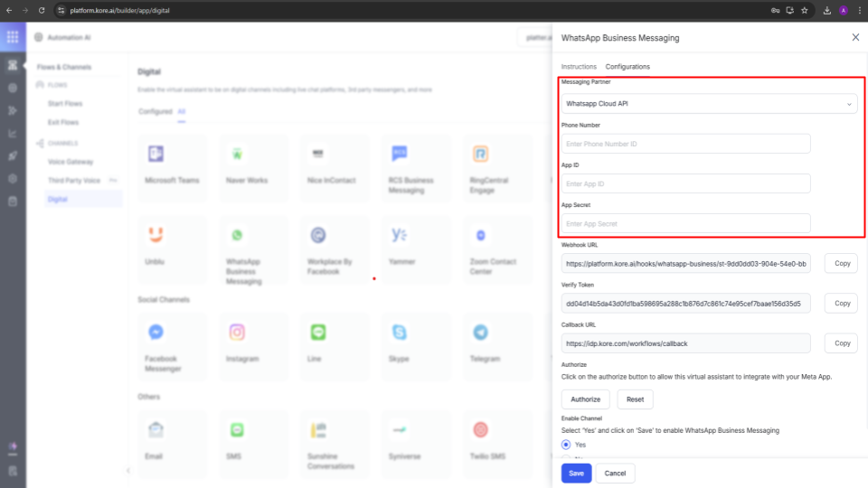Open Third Party Voice in the sidebar
The height and width of the screenshot is (488, 868).
click(x=73, y=181)
